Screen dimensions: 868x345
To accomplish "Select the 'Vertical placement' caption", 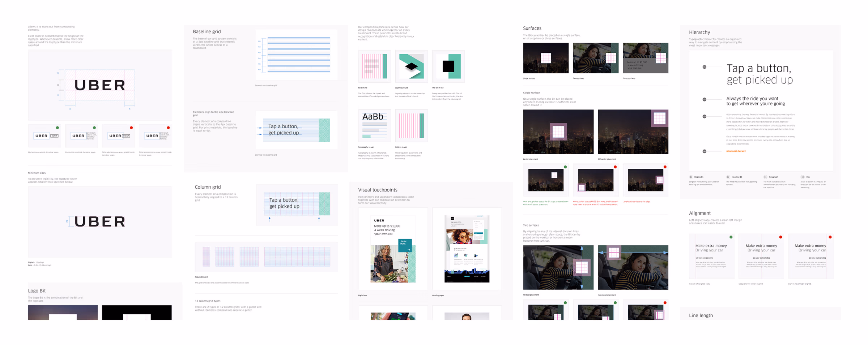I will pos(531,295).
